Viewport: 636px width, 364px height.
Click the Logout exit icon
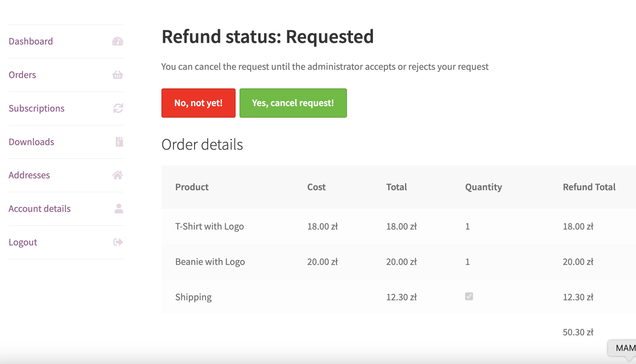click(x=118, y=242)
